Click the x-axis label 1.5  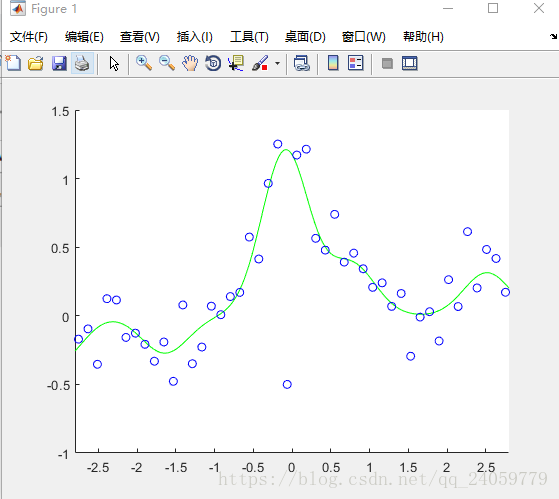click(408, 467)
